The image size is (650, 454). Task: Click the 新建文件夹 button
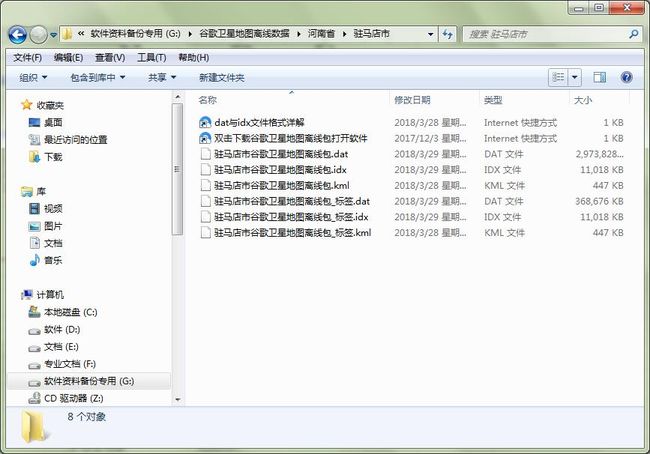pos(222,78)
